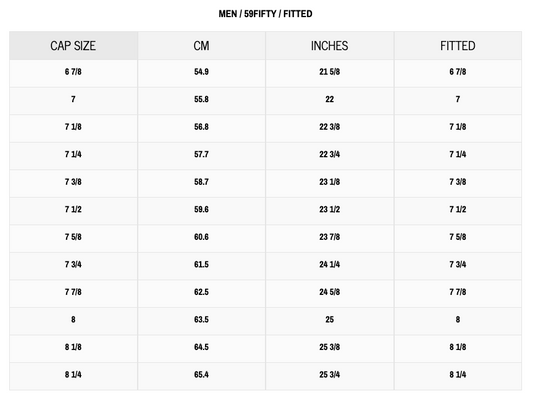Click the 57.7 cm value
The image size is (533, 402).
point(201,154)
